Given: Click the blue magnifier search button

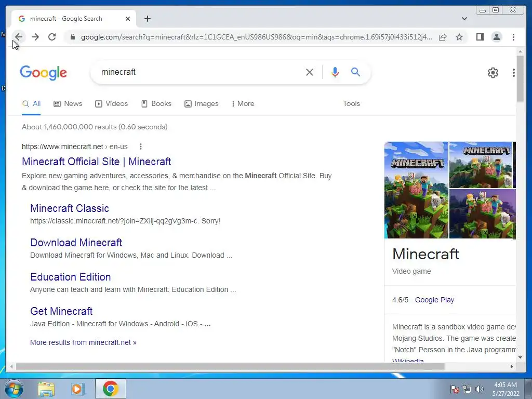Looking at the screenshot, I should 355,72.
